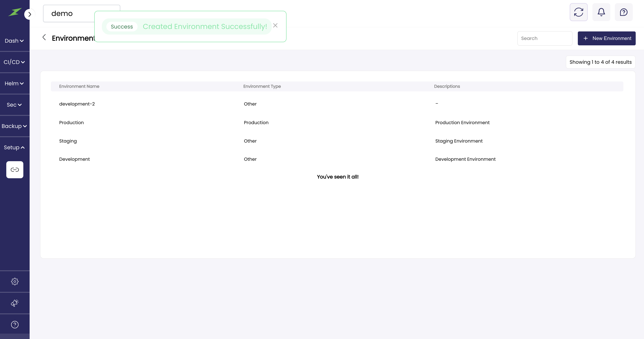Click the megaphone announcements icon
The image size is (644, 339).
point(15,303)
